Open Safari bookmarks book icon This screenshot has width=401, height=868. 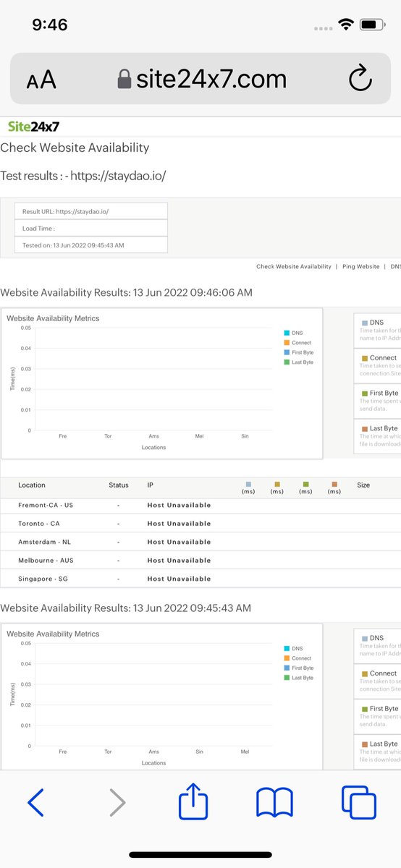pyautogui.click(x=274, y=803)
